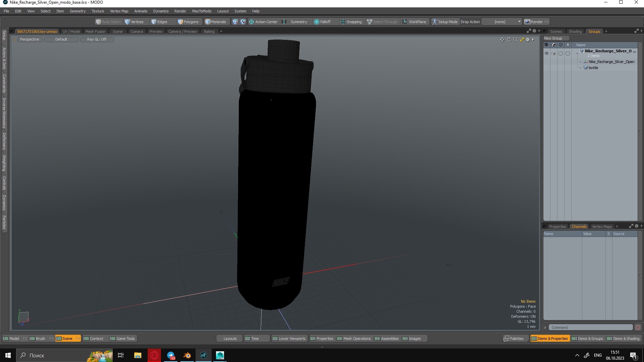Image resolution: width=644 pixels, height=362 pixels.
Task: Toggle first checkbox in Nike_Recharge_Silver group row
Action: pyautogui.click(x=560, y=53)
